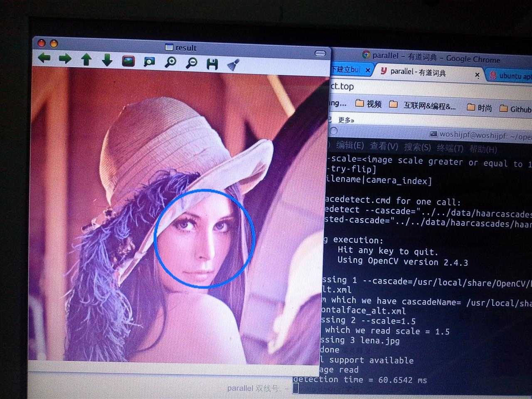Screen dimensions: 532x399
Task: Zoom out with the minus magnifier icon
Action: pos(192,63)
